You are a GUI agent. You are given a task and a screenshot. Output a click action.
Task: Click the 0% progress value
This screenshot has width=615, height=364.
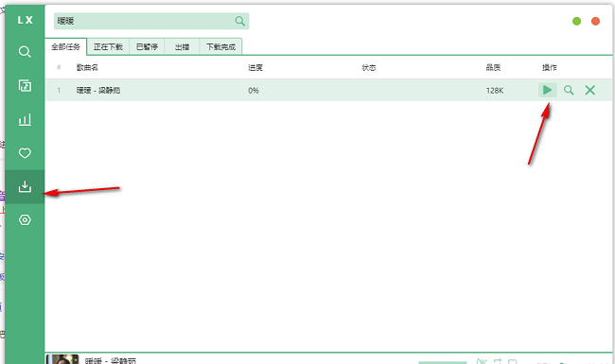[254, 91]
